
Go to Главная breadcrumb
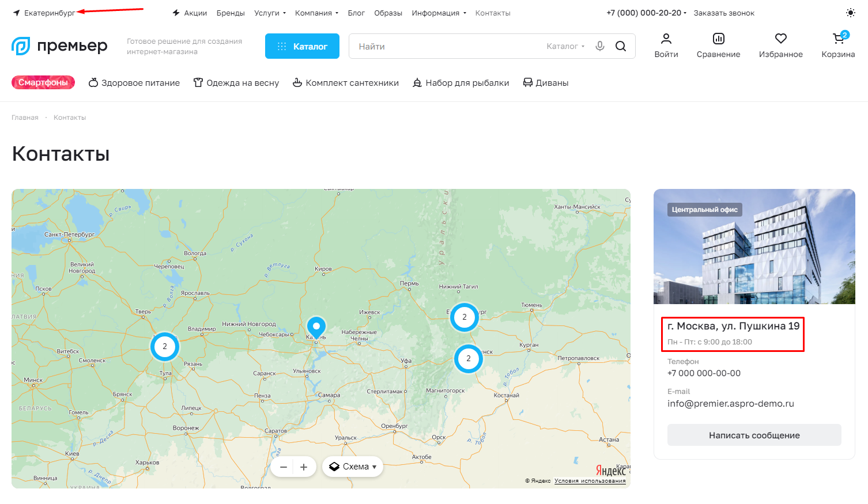pos(25,118)
